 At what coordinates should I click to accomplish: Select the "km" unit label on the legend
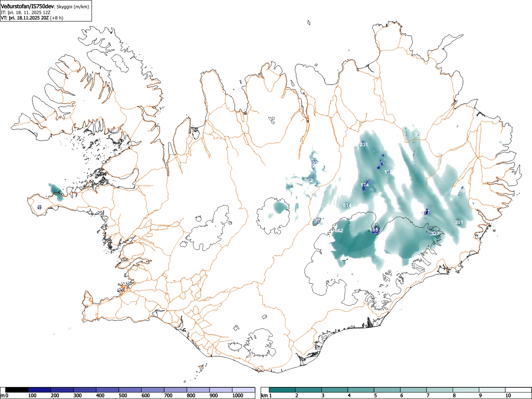[x=264, y=396]
